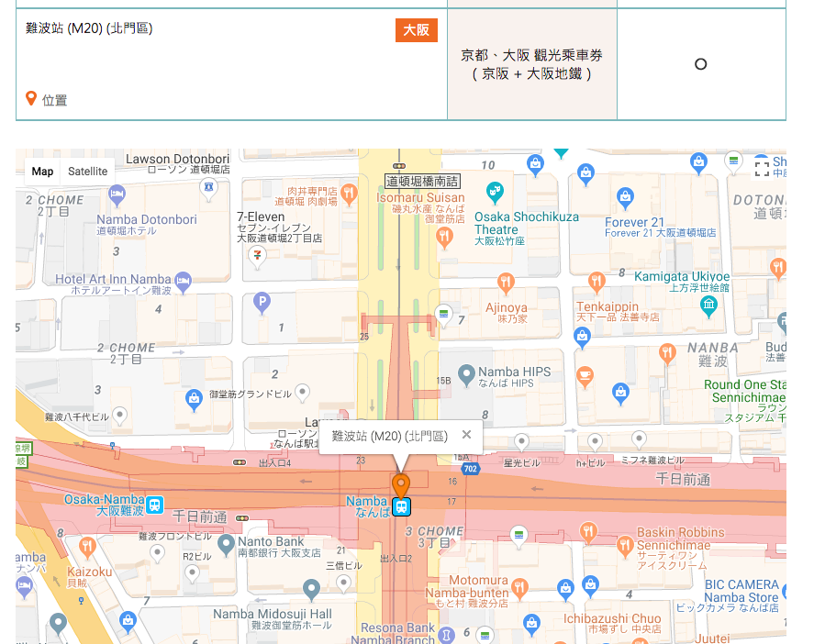
Task: Click the orange 難波站 location marker pin
Action: (x=401, y=486)
